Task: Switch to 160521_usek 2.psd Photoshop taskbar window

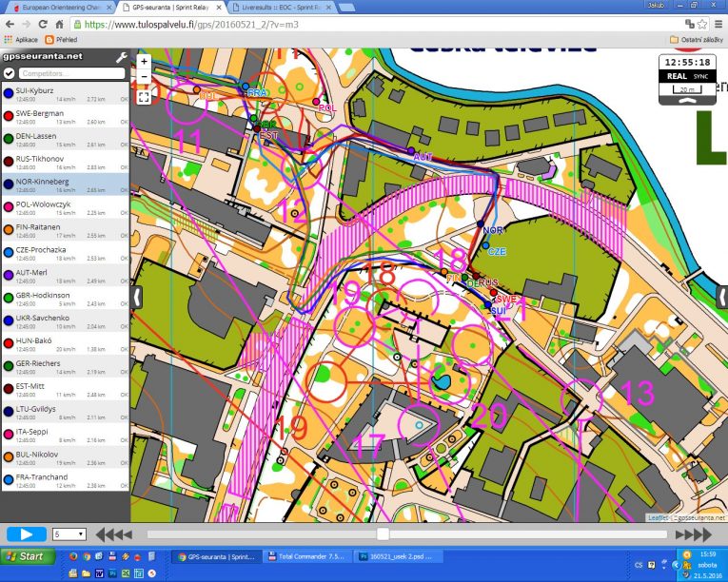Action: coord(400,556)
